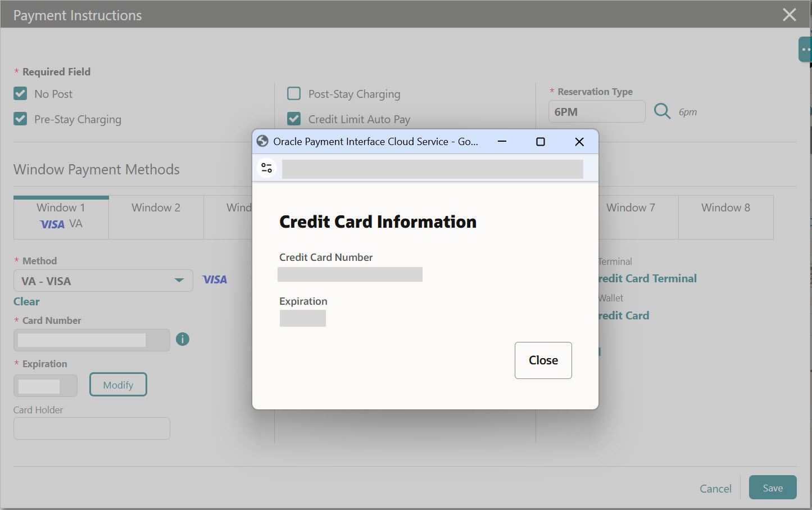Open the VA - VISA Method dropdown

(x=103, y=281)
